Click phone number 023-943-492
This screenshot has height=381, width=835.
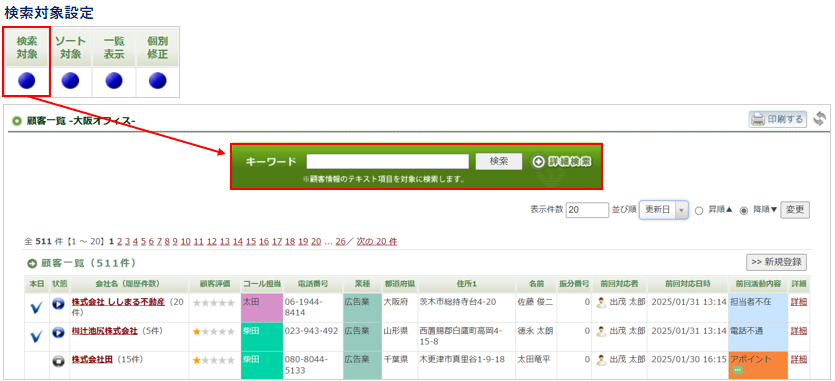pyautogui.click(x=312, y=331)
